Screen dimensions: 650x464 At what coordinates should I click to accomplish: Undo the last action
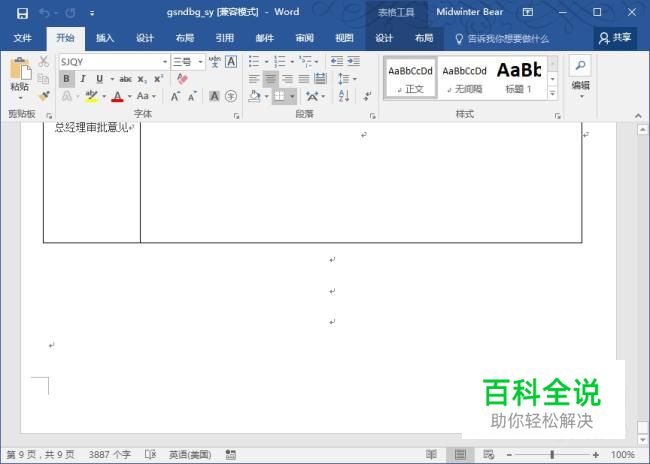click(x=44, y=13)
